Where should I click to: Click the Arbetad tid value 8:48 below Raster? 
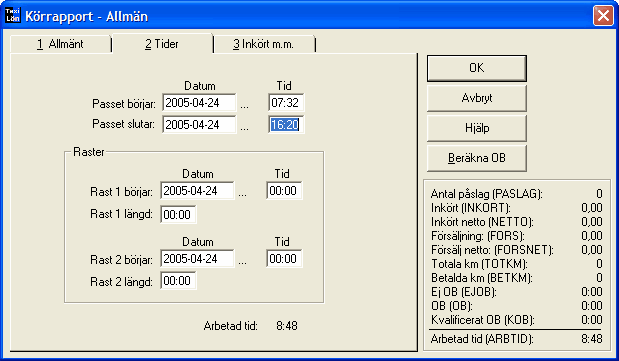[287, 326]
